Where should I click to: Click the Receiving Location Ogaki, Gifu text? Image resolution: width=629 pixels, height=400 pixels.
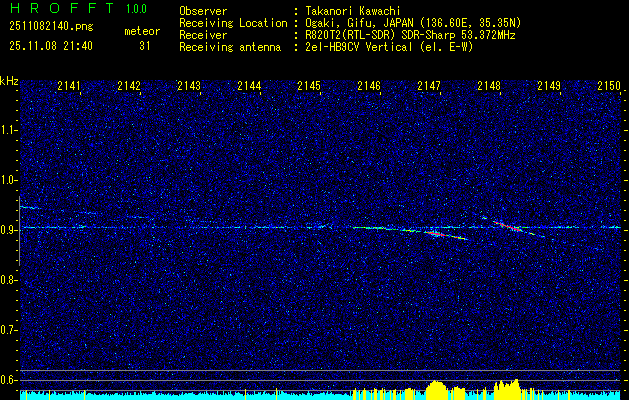(x=412, y=23)
